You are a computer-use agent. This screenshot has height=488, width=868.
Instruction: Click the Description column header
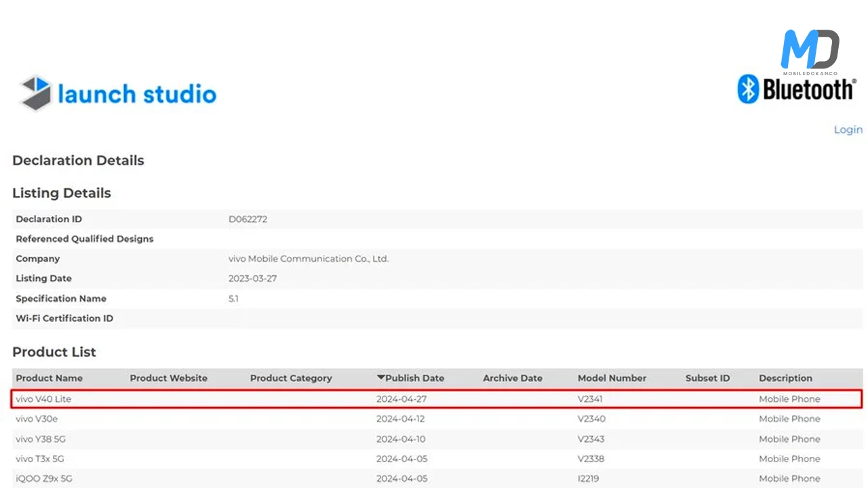785,378
